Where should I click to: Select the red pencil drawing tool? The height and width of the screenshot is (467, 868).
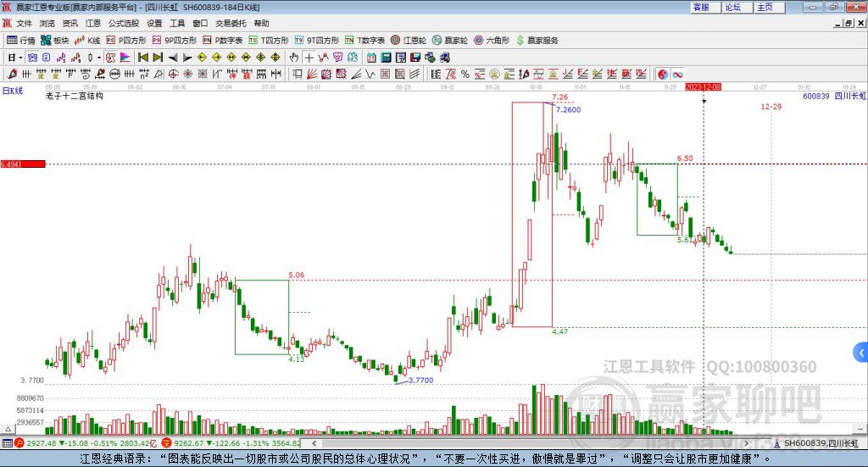(x=12, y=74)
